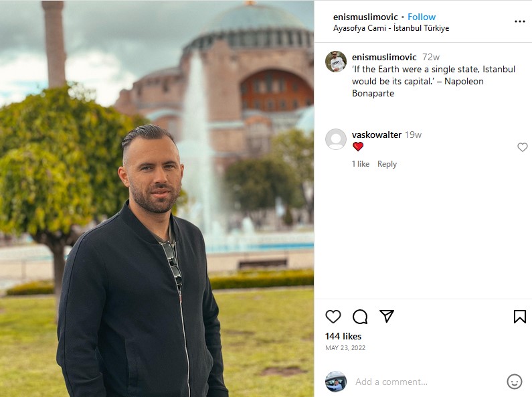Open the Ayasofya Cami location link

(x=391, y=28)
